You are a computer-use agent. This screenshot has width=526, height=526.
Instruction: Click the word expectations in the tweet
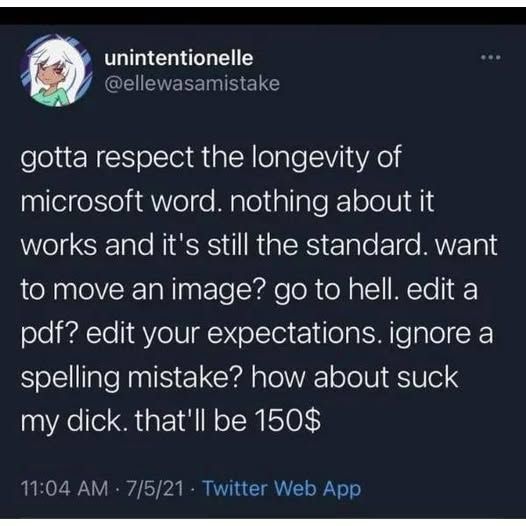[291, 334]
